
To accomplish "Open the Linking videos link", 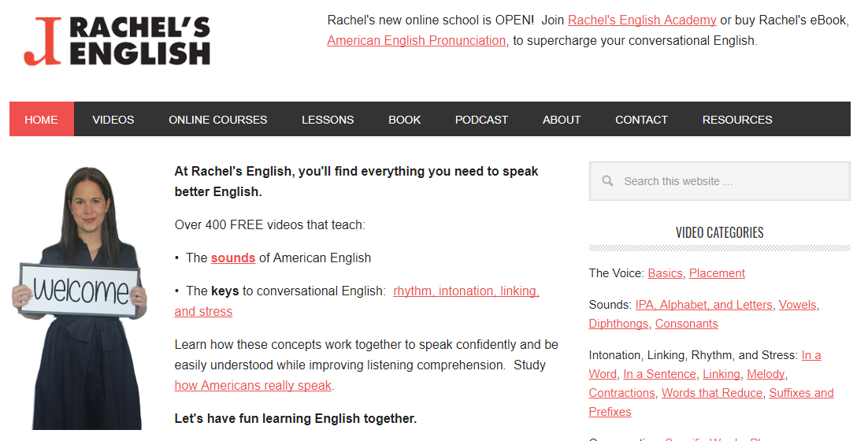I will pos(721,374).
